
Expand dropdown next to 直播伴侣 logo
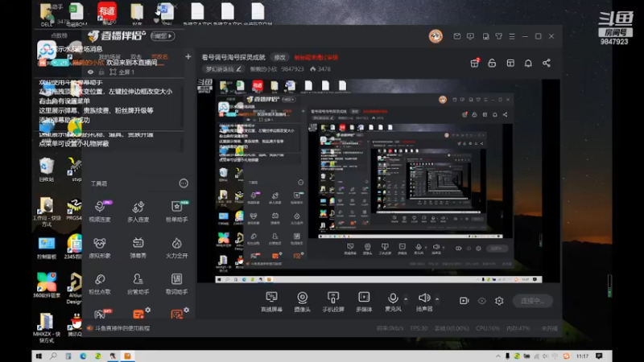pyautogui.click(x=163, y=36)
